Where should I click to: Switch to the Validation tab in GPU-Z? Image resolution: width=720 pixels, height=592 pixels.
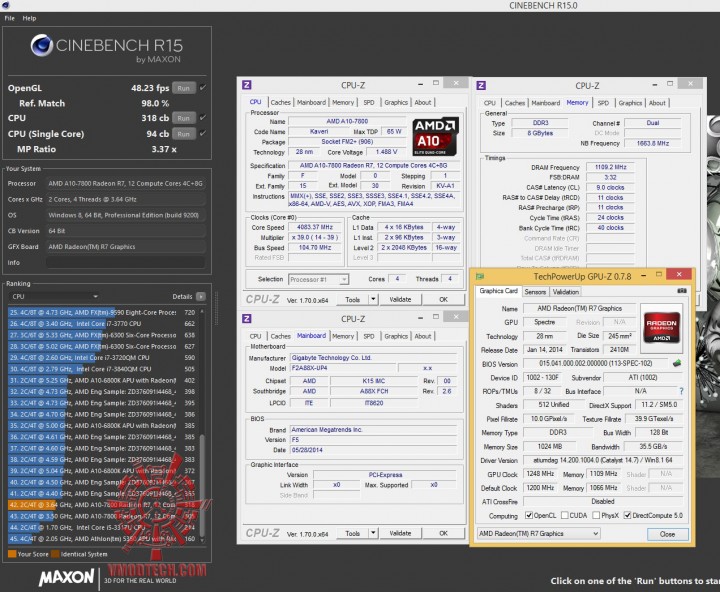565,292
